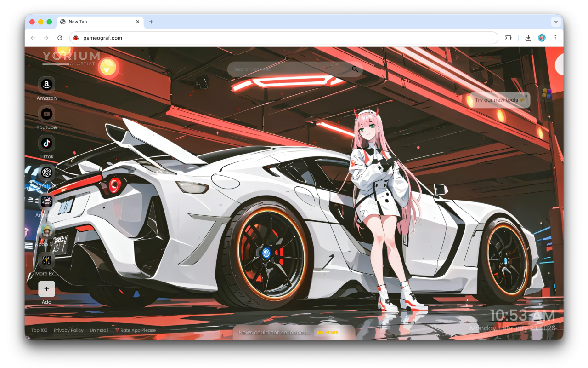588x368 pixels.
Task: Open the browser profile avatar
Action: 542,38
